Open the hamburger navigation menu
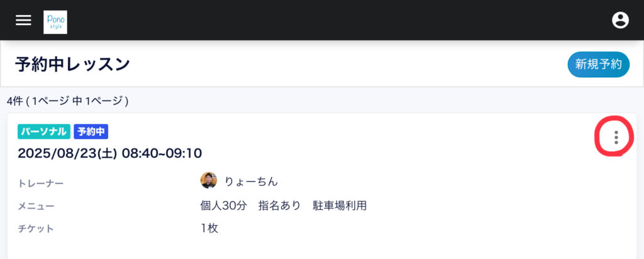 23,20
